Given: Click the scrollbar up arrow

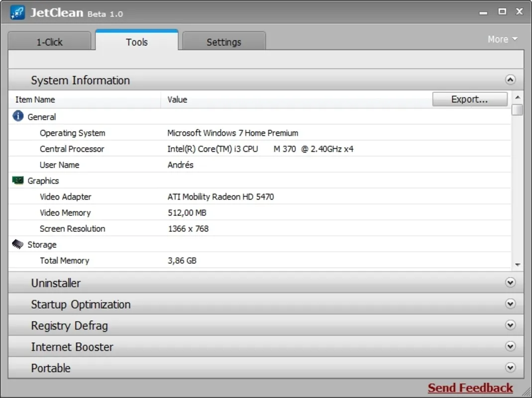Looking at the screenshot, I should [x=518, y=98].
